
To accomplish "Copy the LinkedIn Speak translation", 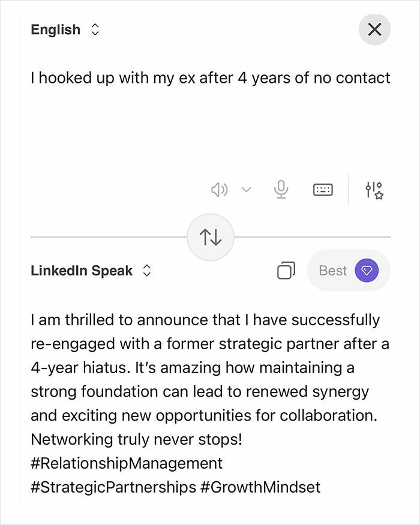I will [286, 271].
